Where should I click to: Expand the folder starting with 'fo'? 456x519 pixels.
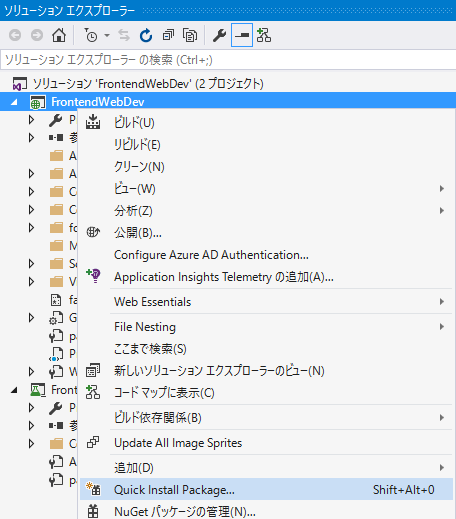[31, 228]
